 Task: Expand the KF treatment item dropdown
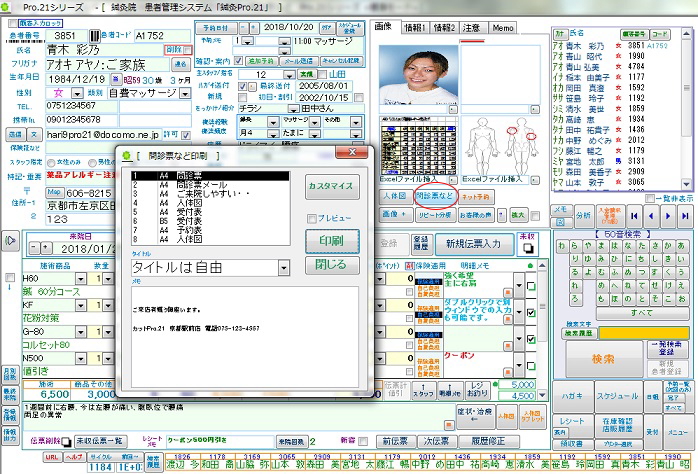click(x=81, y=305)
